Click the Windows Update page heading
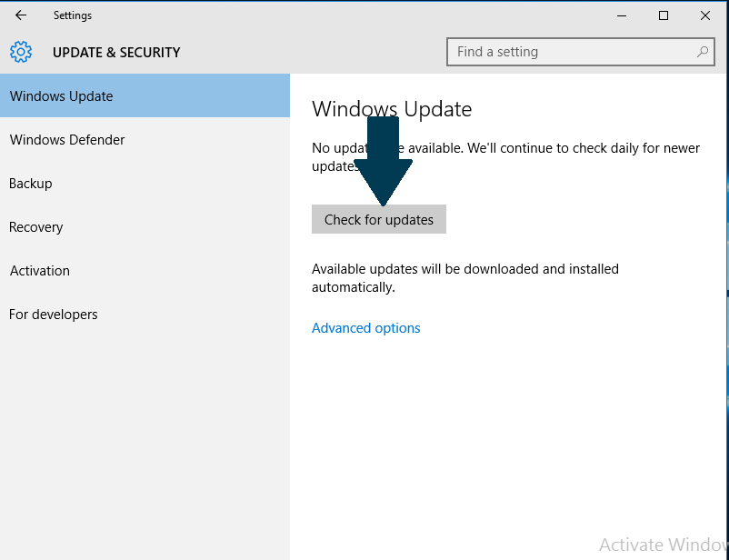Screen dimensions: 729x560 [392, 109]
